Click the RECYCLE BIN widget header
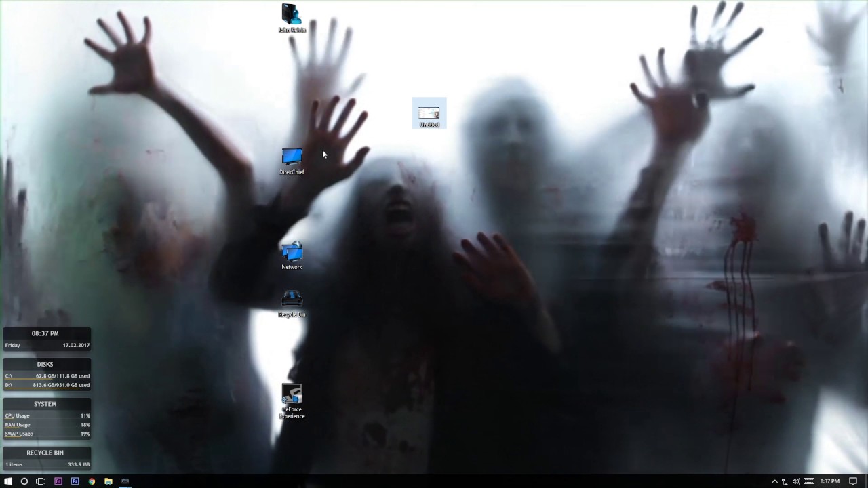The width and height of the screenshot is (868, 488). coord(45,453)
